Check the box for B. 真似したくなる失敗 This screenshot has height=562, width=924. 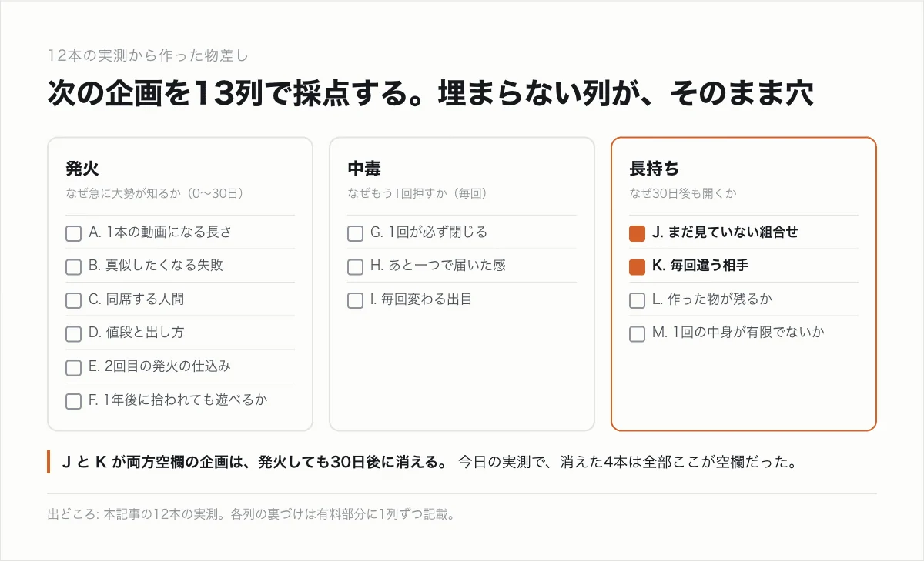[x=73, y=267]
